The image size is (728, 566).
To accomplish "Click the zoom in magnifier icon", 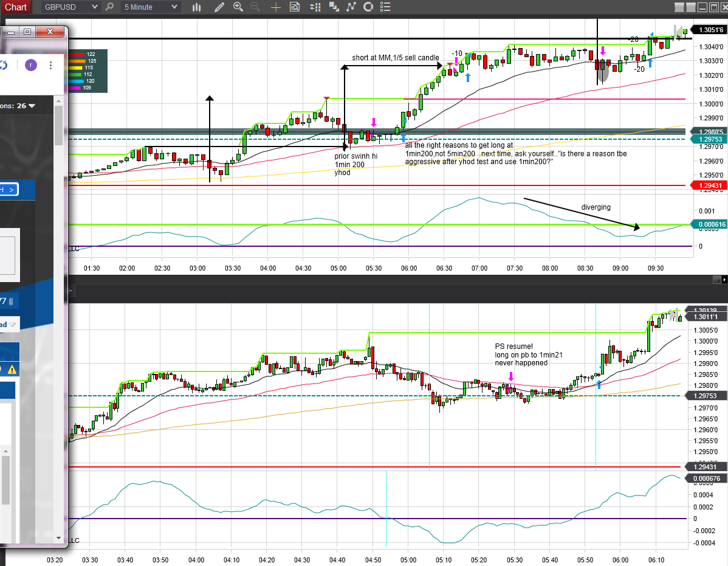I will (238, 7).
